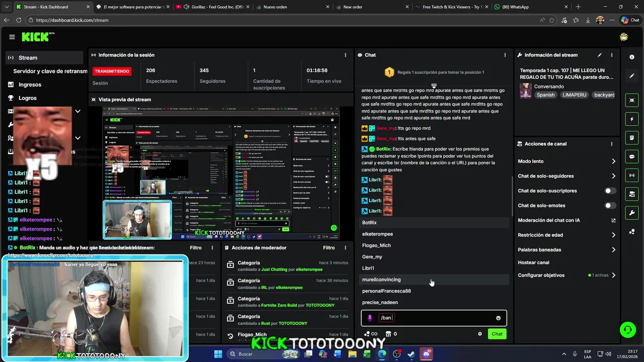The height and width of the screenshot is (362, 644).
Task: Open Discord from the Windows taskbar
Action: click(x=426, y=354)
